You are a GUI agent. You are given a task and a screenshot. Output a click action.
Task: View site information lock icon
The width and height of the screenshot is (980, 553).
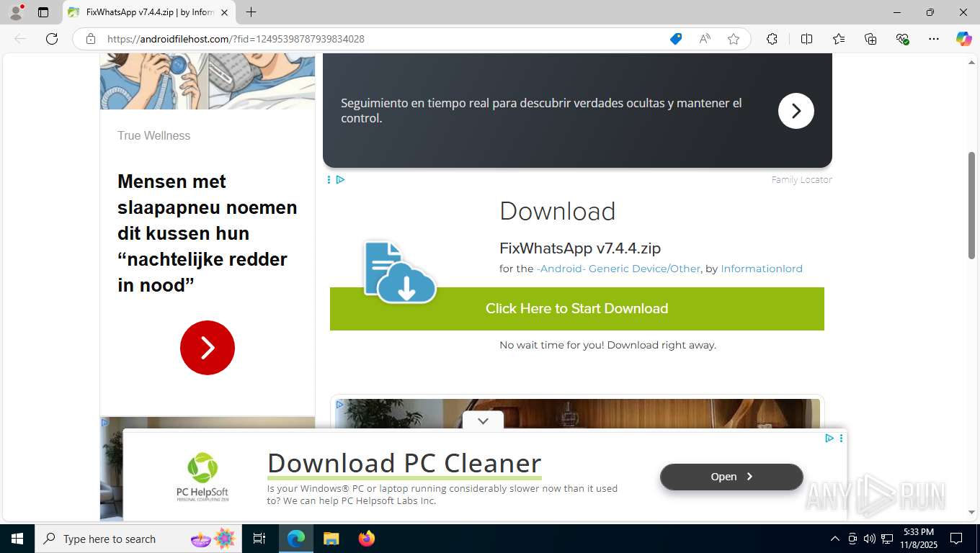[91, 39]
